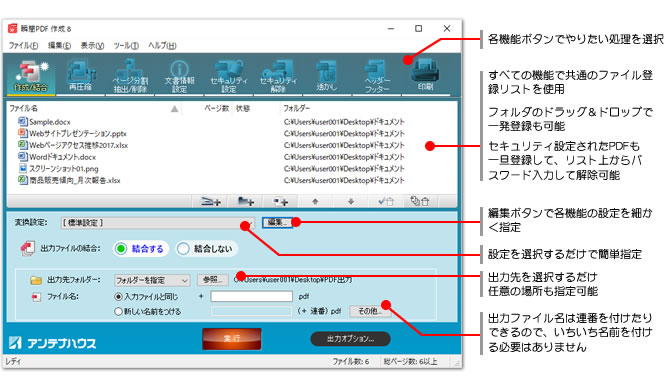The width and height of the screenshot is (670, 379).
Task: Click the 編集... button beside 変換設定
Action: [277, 222]
